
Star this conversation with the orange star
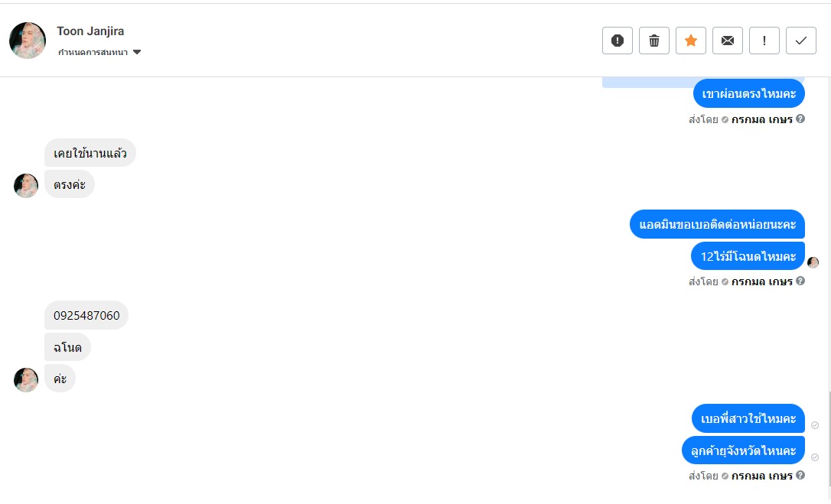coord(691,41)
